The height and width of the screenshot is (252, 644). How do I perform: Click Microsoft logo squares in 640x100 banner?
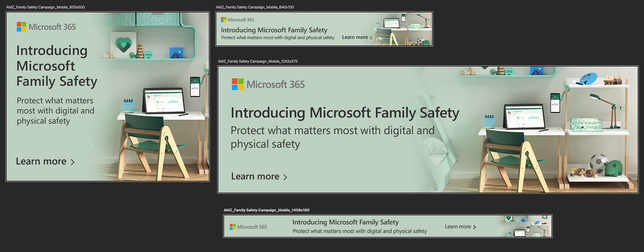(223, 20)
